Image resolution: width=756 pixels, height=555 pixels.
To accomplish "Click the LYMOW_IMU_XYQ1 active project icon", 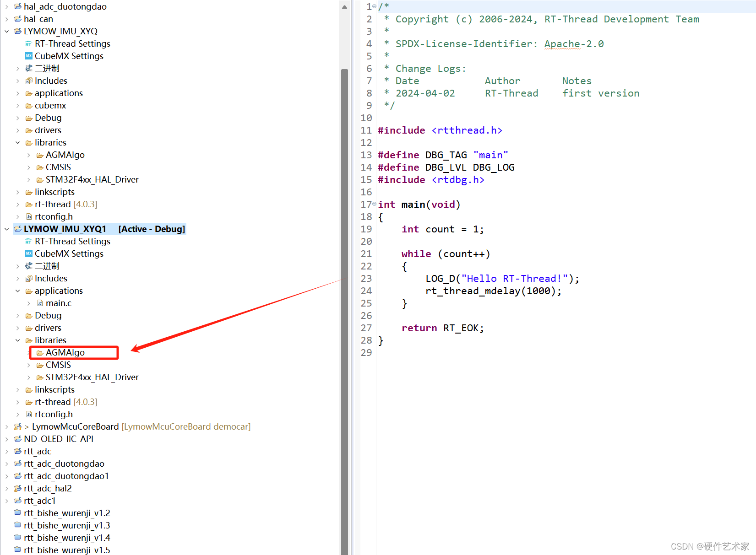I will [18, 229].
